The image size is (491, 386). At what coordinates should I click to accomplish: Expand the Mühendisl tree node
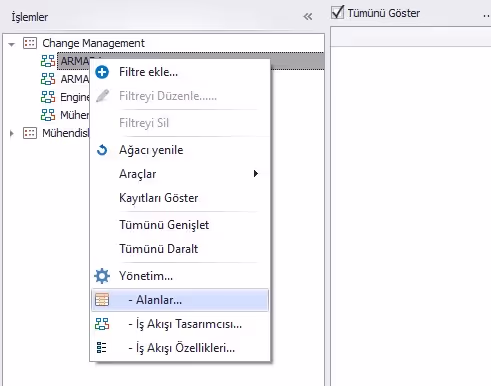(12, 134)
